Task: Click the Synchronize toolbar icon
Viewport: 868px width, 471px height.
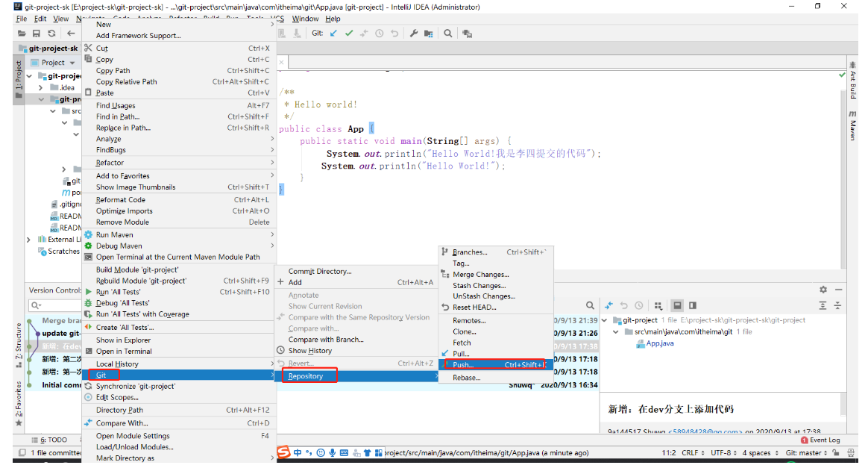Action: pos(51,34)
